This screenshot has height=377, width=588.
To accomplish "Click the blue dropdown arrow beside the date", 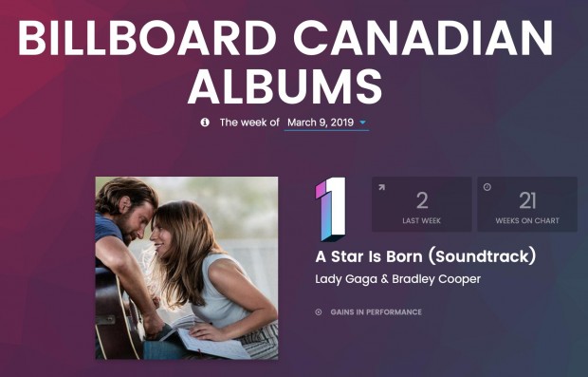I will [362, 123].
